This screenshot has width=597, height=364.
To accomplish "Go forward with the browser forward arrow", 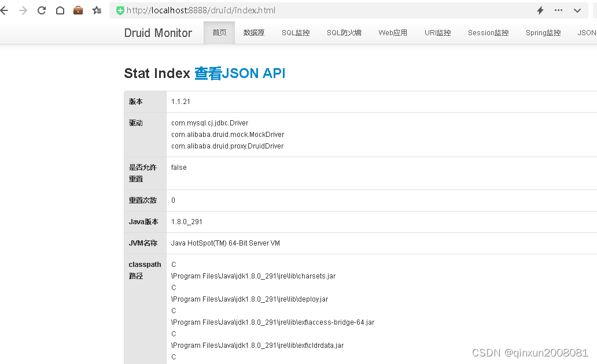I will [x=23, y=10].
